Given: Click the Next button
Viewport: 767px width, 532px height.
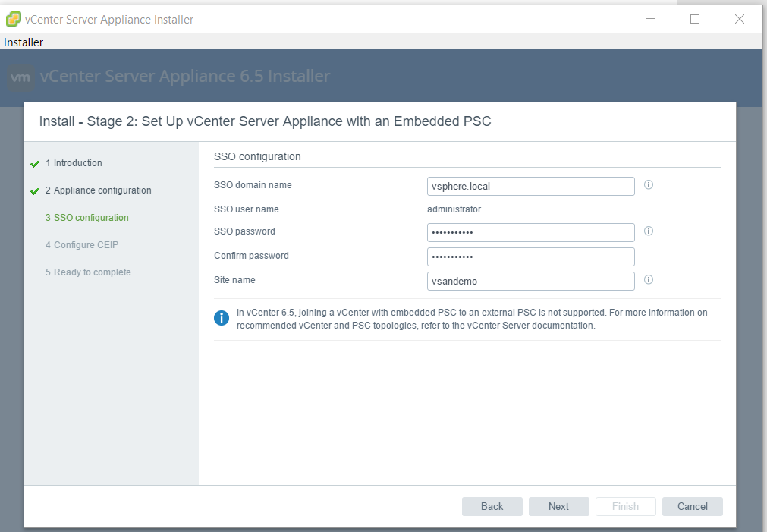Looking at the screenshot, I should pos(558,506).
